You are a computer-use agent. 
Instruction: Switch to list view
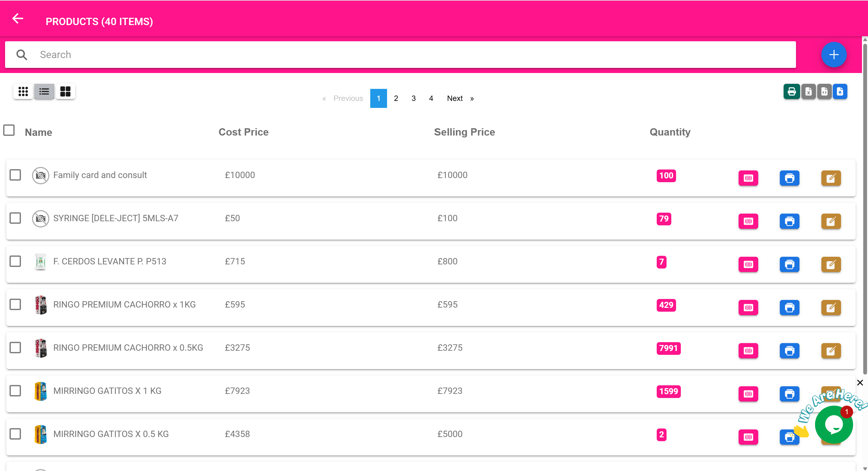(44, 91)
